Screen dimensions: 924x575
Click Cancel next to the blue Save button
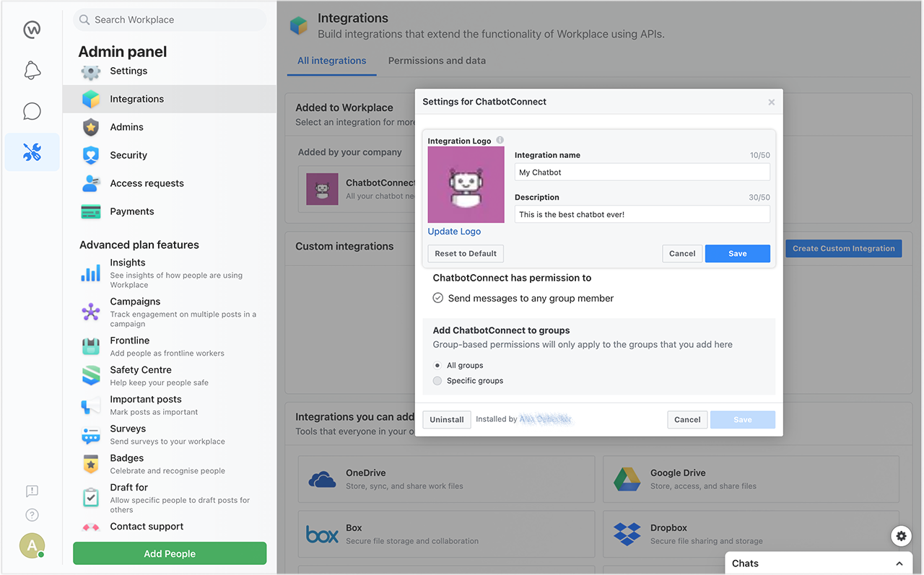click(x=682, y=253)
